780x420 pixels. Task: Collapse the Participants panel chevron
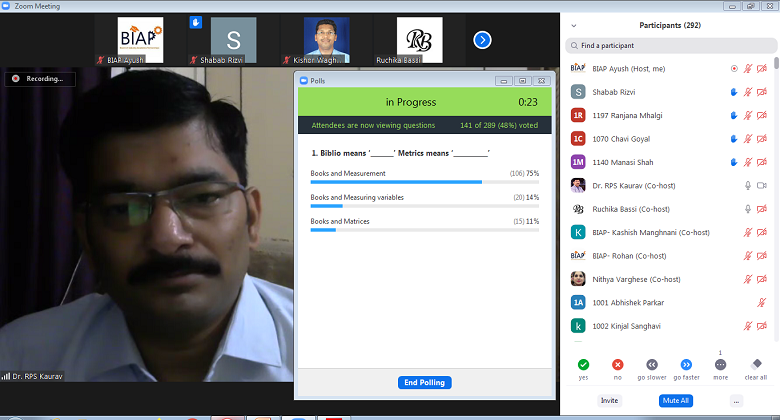tap(573, 25)
